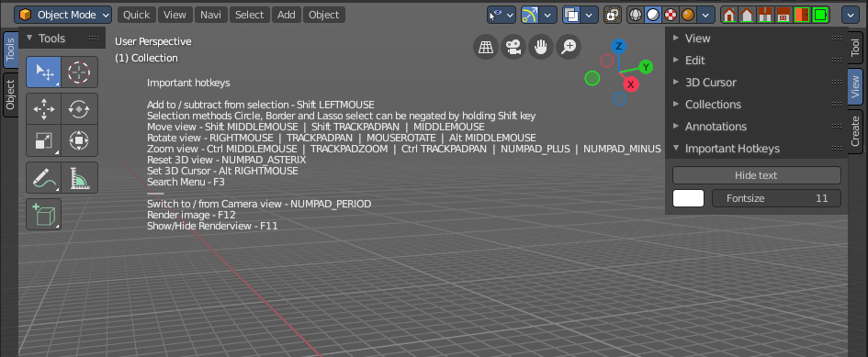Click the hollow blue negative-Z gizmo circle

click(619, 98)
